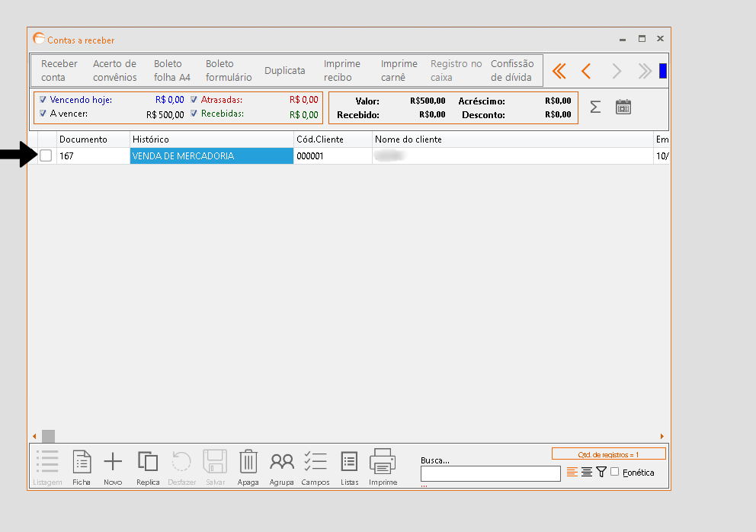Click Receber conta
The height and width of the screenshot is (532, 756).
pyautogui.click(x=59, y=70)
